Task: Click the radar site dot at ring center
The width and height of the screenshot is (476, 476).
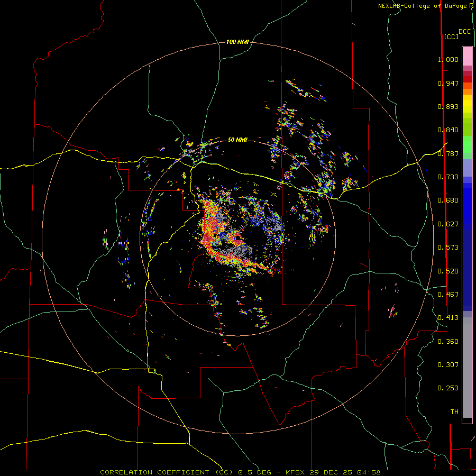Action: (x=237, y=238)
